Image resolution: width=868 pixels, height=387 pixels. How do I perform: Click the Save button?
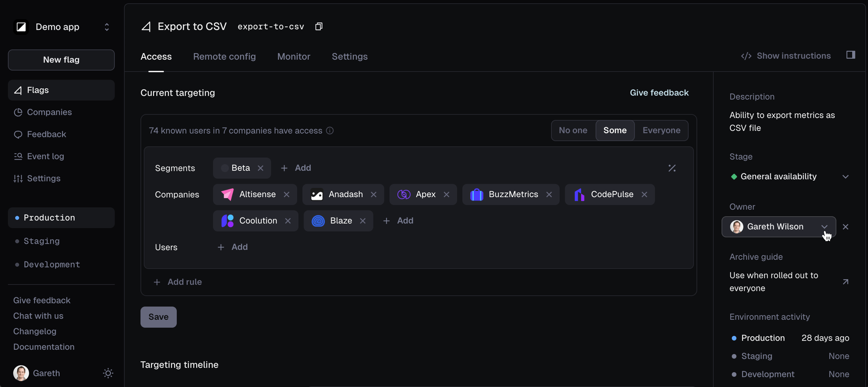tap(158, 316)
